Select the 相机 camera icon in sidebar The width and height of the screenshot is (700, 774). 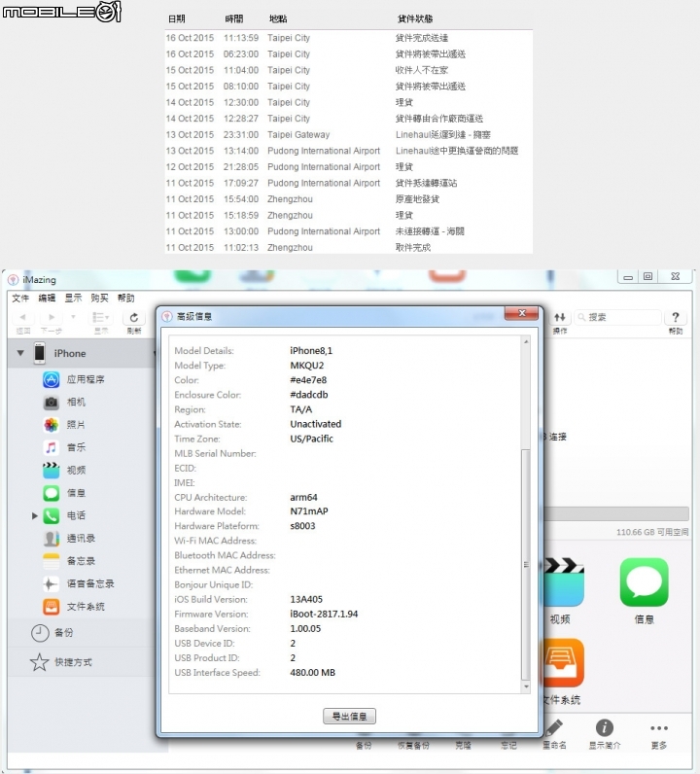[x=51, y=403]
